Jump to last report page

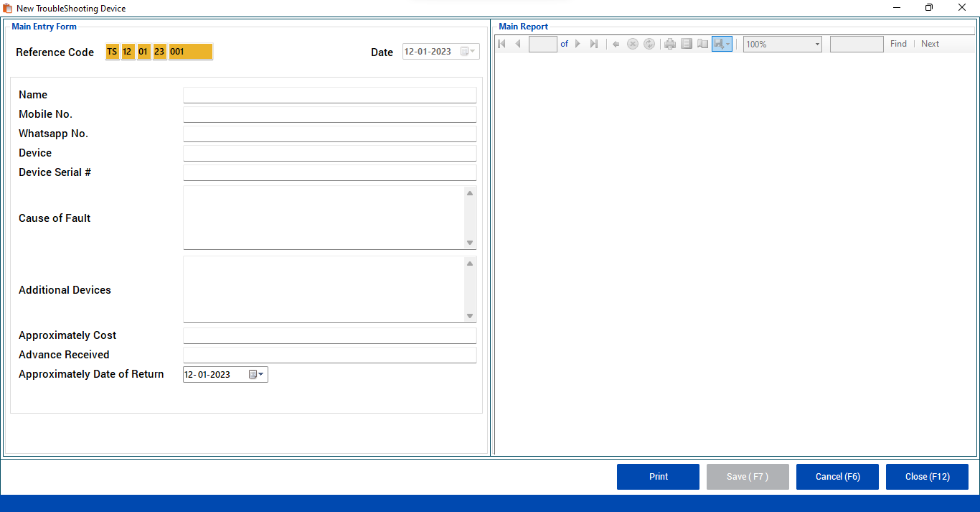click(x=594, y=44)
